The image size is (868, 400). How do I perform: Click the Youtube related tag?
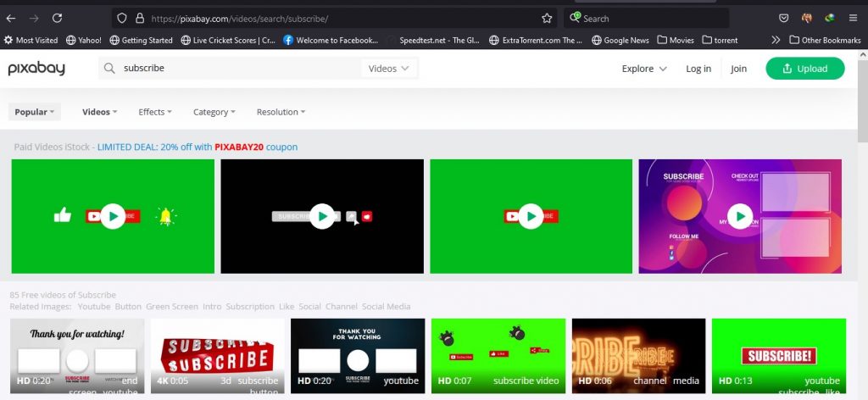pyautogui.click(x=93, y=306)
